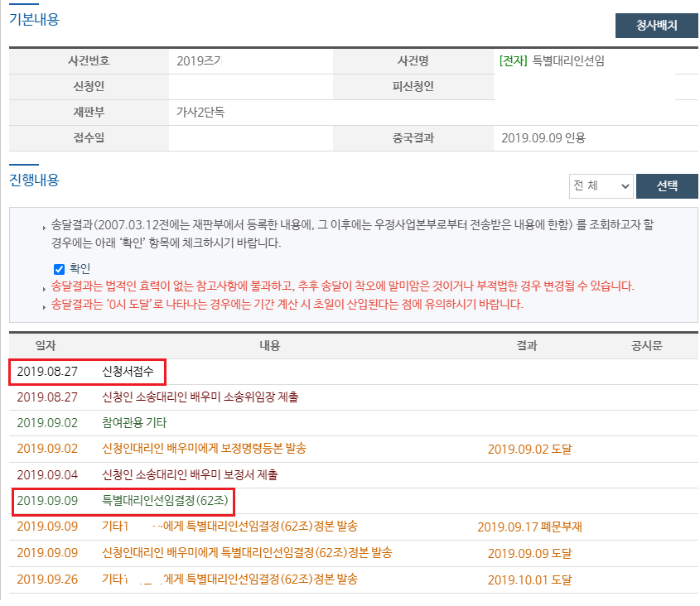Click the 확인 checkbox label text
700x606 pixels.
pyautogui.click(x=80, y=269)
